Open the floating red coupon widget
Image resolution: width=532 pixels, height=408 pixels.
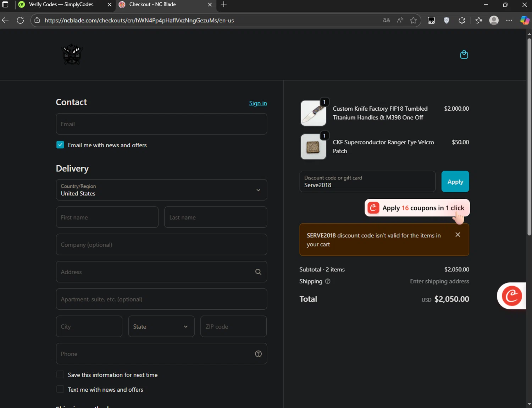pyautogui.click(x=512, y=296)
